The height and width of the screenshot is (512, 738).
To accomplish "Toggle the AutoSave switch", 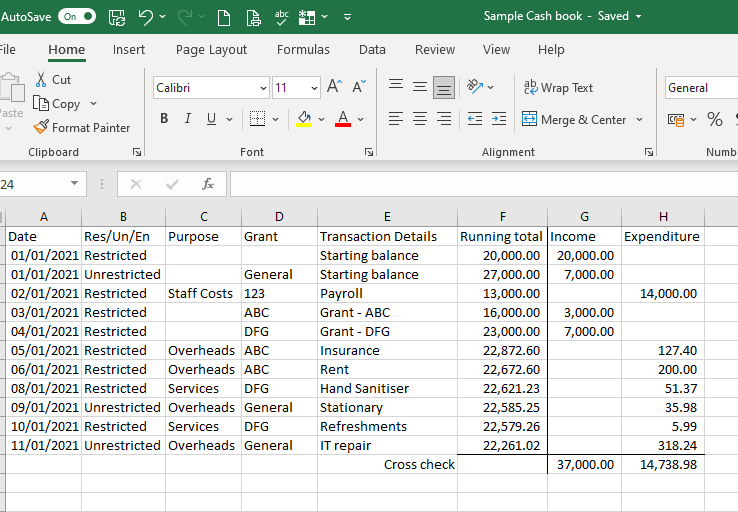I will [77, 16].
